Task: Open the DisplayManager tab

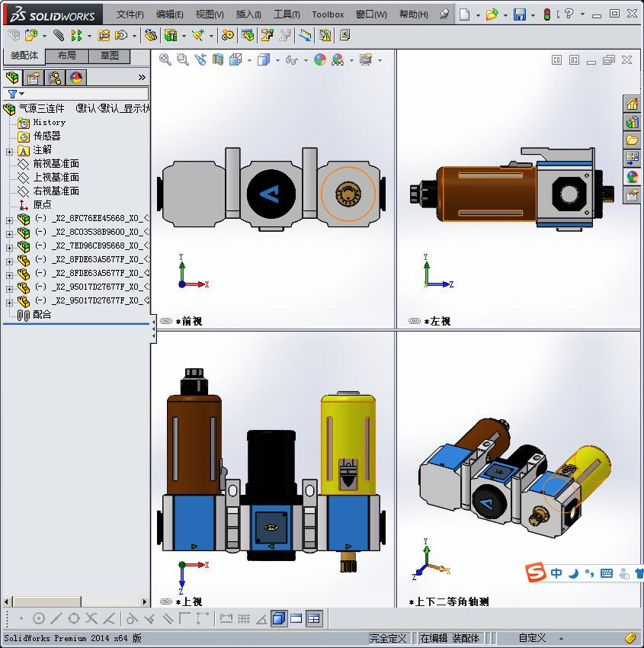Action: [76, 78]
